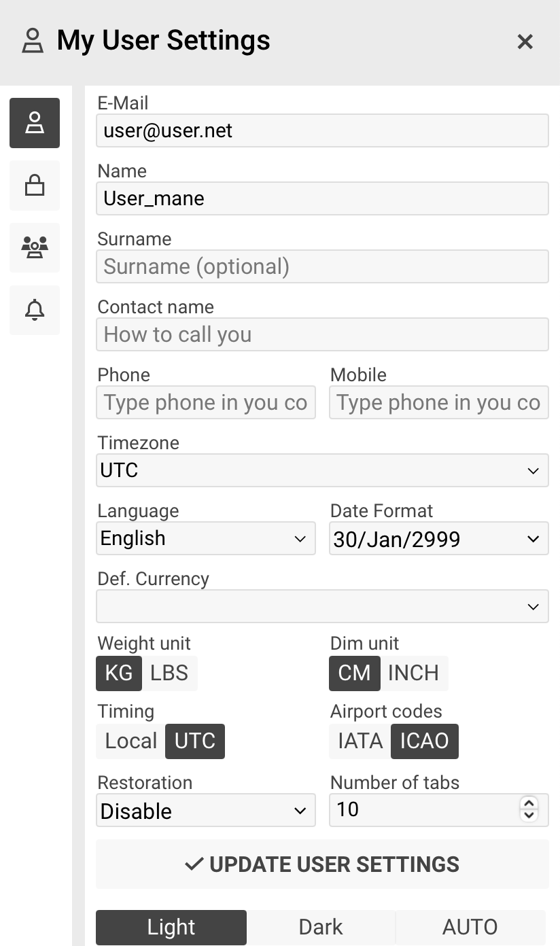The width and height of the screenshot is (560, 946).
Task: Open the Language dropdown
Action: coord(206,538)
